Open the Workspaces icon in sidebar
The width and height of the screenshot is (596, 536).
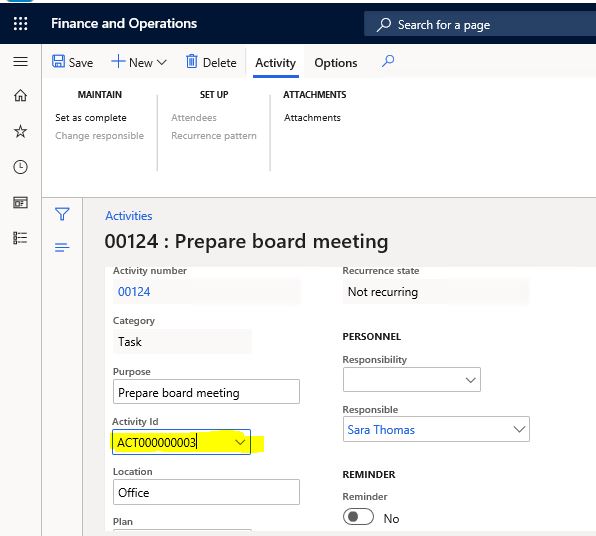pyautogui.click(x=21, y=203)
